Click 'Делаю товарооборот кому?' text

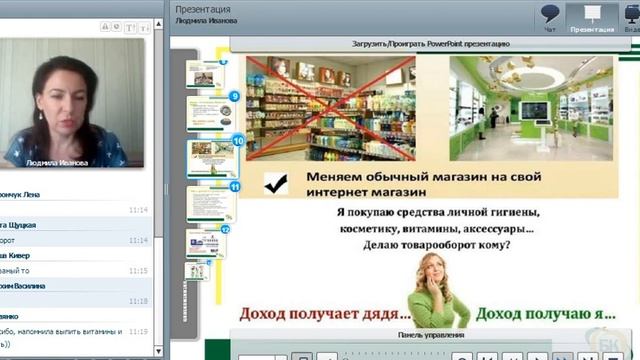click(437, 245)
